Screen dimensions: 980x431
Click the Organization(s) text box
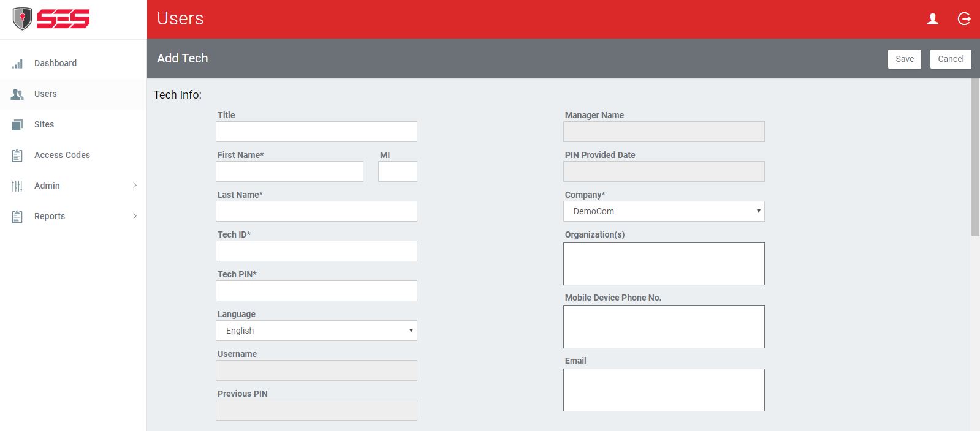(x=664, y=264)
